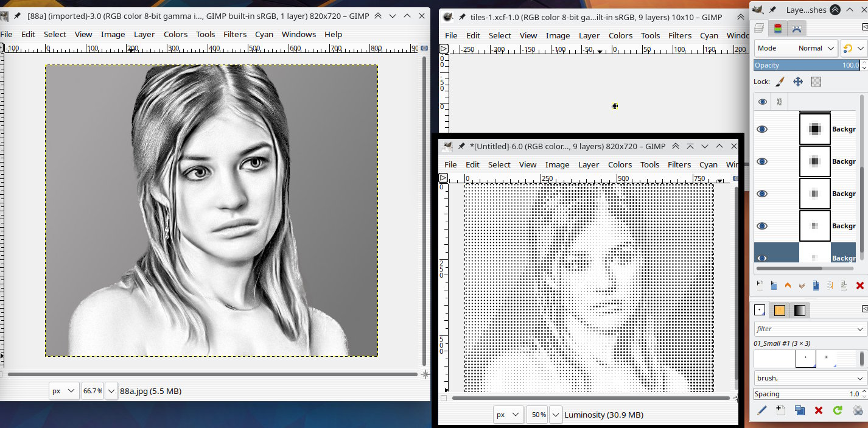The width and height of the screenshot is (868, 428).
Task: Click the edit brush pencil icon
Action: tap(761, 411)
